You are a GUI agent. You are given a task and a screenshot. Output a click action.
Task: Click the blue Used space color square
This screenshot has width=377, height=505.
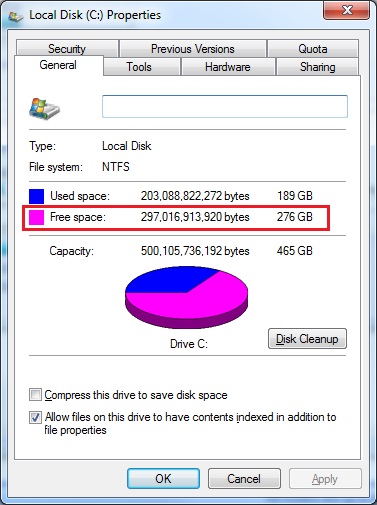36,196
